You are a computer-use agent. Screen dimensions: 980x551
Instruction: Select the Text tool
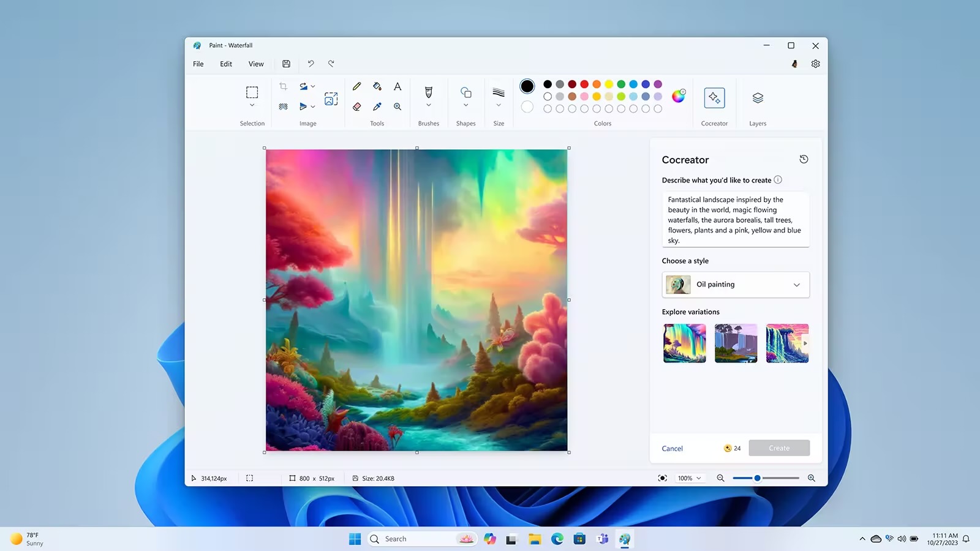pyautogui.click(x=397, y=86)
